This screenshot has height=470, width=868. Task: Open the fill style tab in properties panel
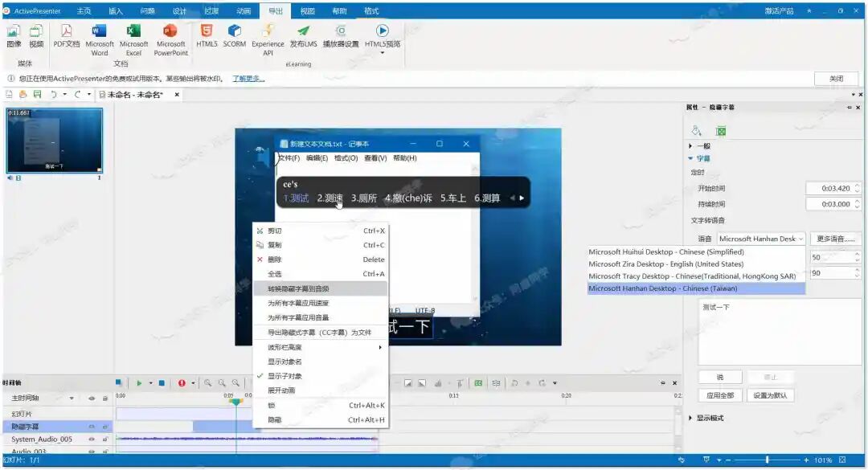point(696,131)
